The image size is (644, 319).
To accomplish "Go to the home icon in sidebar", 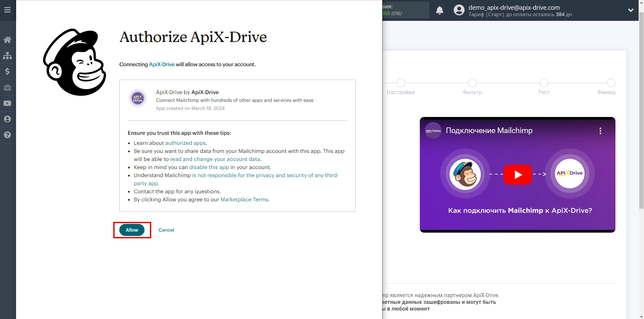I will point(7,40).
